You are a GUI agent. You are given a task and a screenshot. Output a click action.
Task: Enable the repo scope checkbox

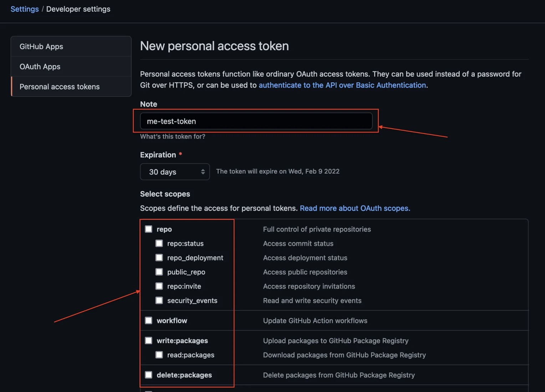coord(148,229)
